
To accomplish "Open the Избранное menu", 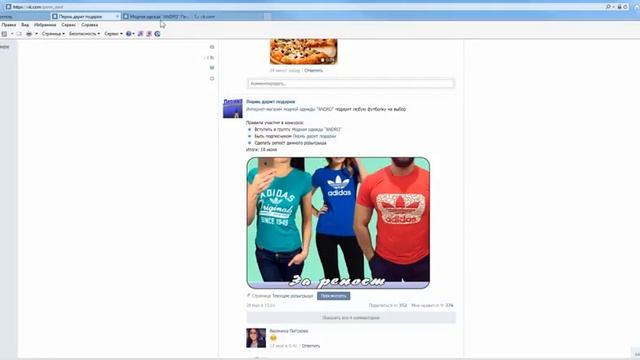I will (x=45, y=25).
